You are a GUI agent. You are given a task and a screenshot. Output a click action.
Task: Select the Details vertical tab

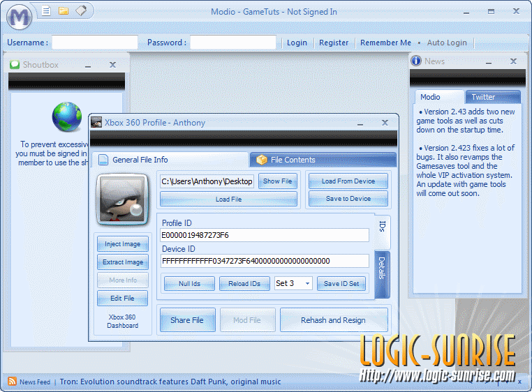tap(383, 275)
